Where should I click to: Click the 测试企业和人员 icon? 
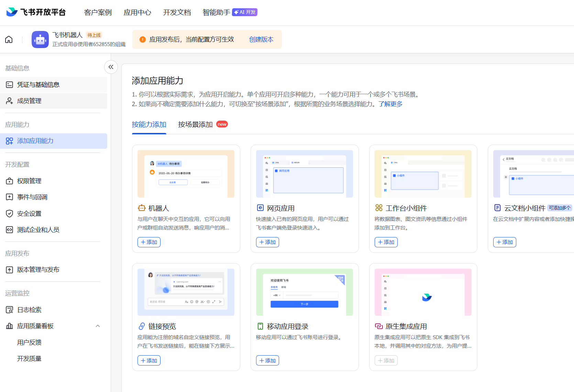(10, 230)
